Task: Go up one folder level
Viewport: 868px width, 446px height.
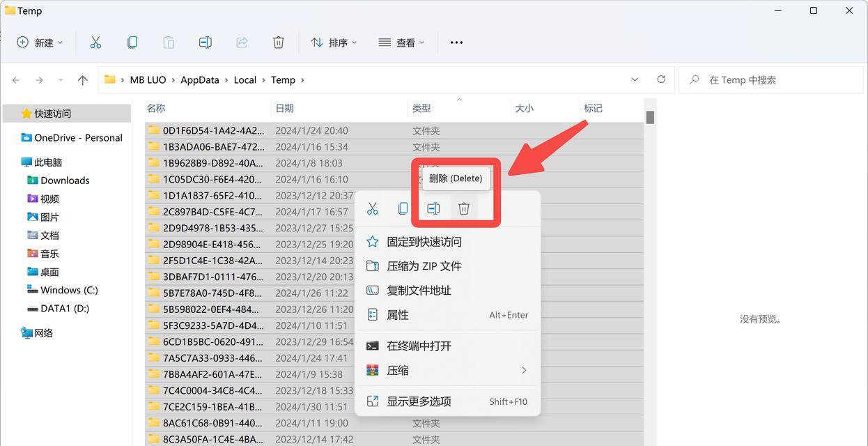Action: [82, 80]
